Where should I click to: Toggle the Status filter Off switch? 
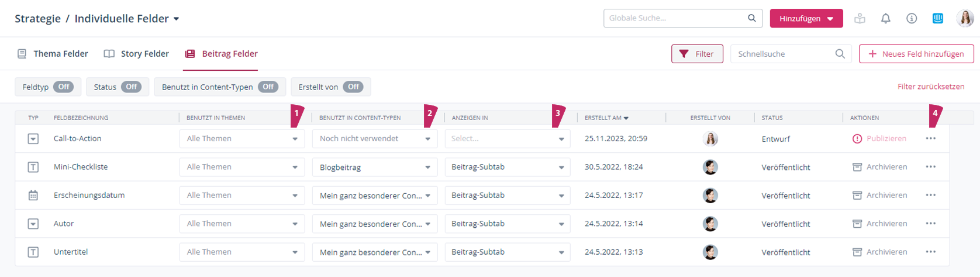point(131,87)
